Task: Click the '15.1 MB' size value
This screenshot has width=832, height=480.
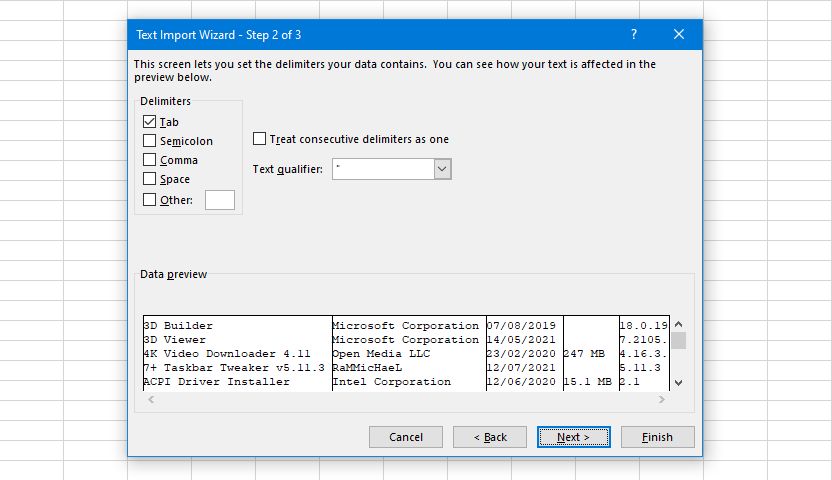Action: tap(587, 382)
